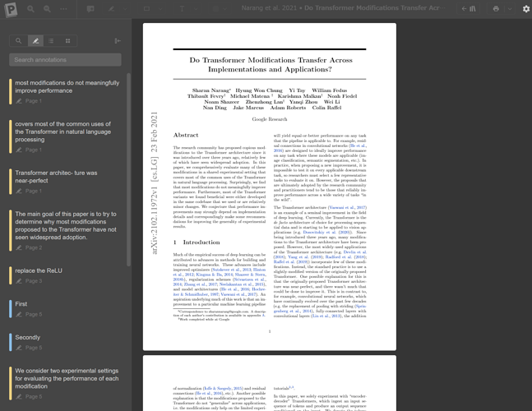Open annotation 'We consider two experimental settings'
Image resolution: width=532 pixels, height=411 pixels.
pos(64,383)
